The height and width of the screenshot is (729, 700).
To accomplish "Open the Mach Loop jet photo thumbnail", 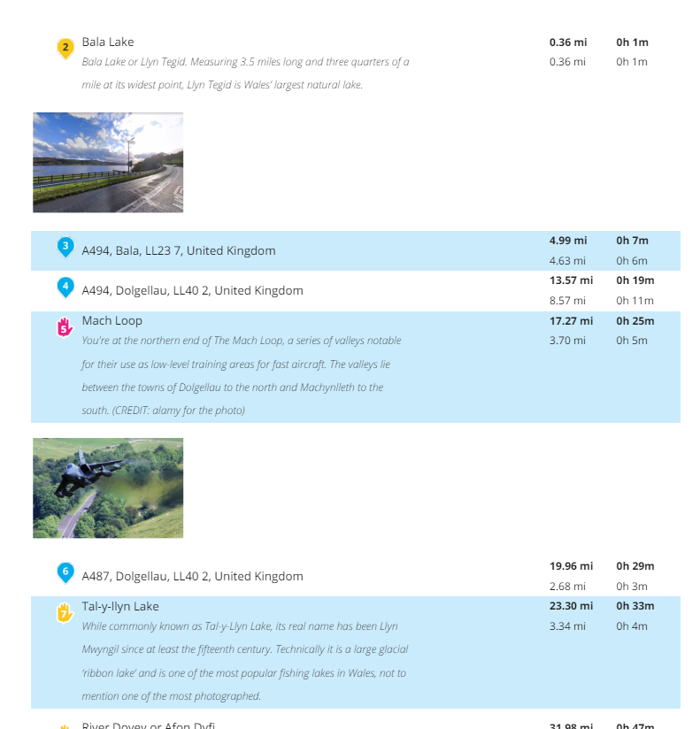I will (108, 487).
